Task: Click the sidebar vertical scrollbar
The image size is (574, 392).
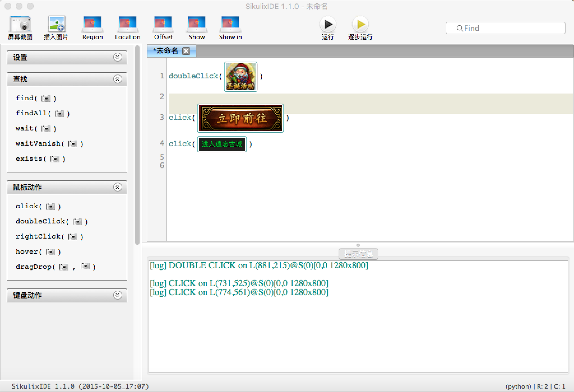Action: 137,145
